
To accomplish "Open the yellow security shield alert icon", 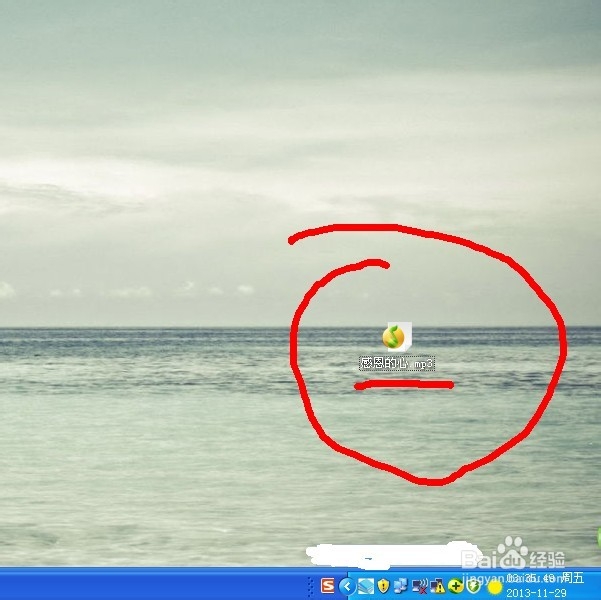I will (x=383, y=586).
